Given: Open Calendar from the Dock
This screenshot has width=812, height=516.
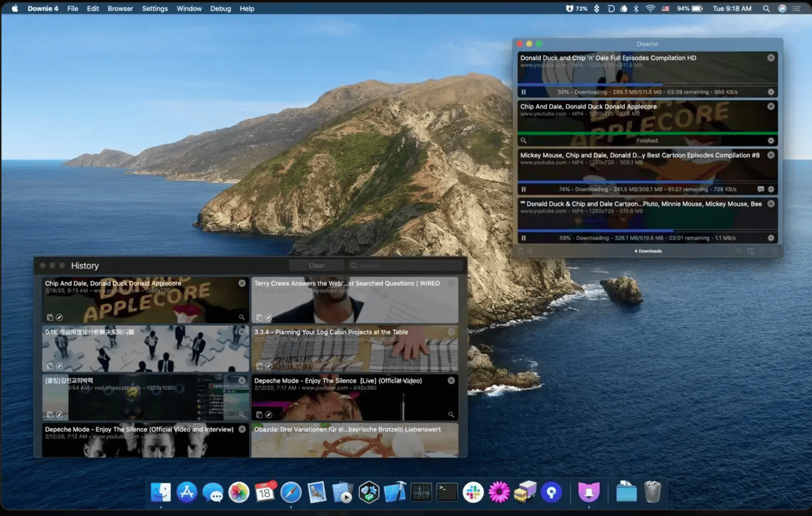Looking at the screenshot, I should point(265,492).
